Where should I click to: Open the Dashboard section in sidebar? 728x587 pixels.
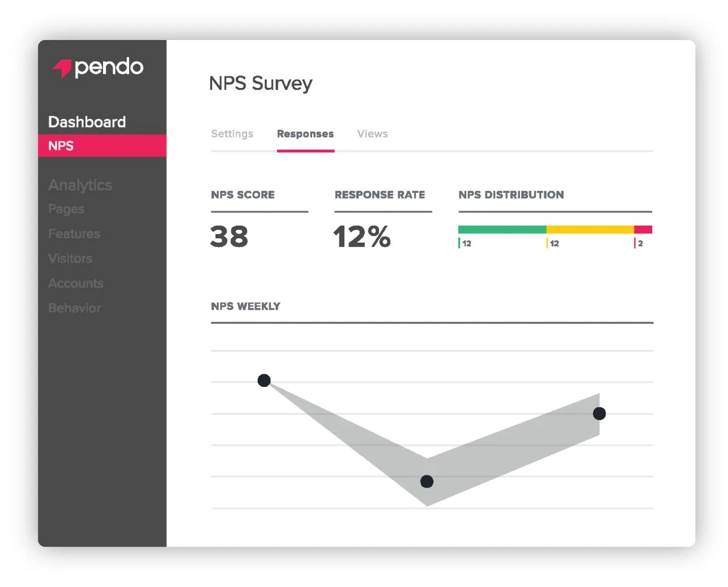(x=87, y=122)
